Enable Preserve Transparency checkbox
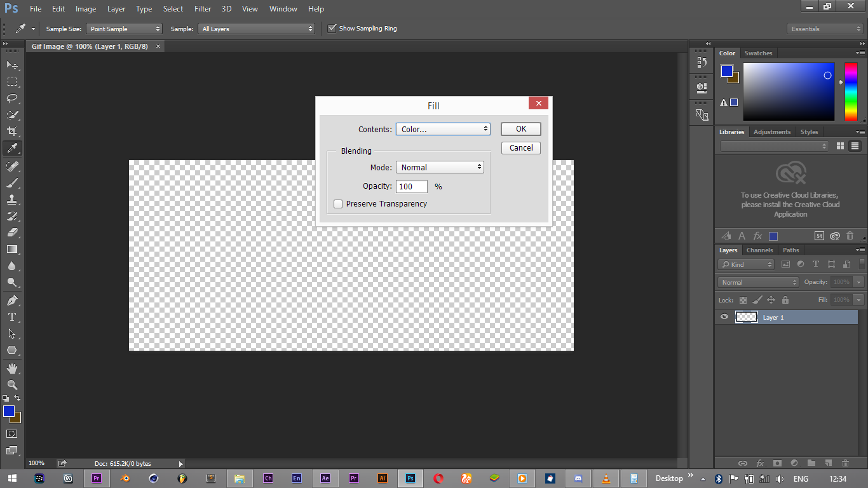This screenshot has width=868, height=488. [338, 204]
